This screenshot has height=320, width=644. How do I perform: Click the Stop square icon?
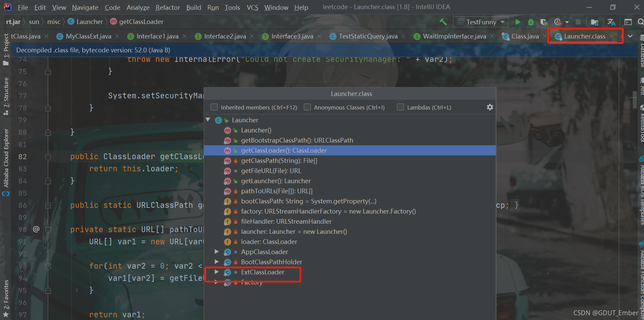click(x=578, y=22)
